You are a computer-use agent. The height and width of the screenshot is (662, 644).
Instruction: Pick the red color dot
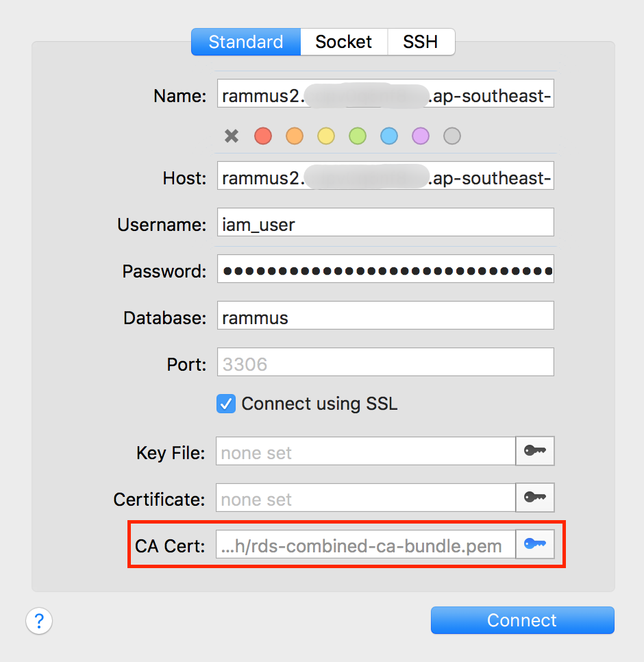tap(263, 136)
